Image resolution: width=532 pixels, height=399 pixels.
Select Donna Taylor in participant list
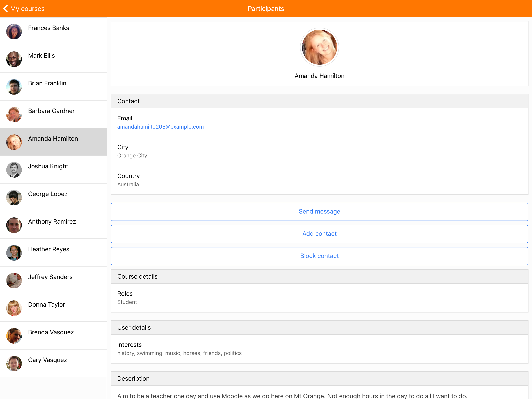[x=53, y=308]
